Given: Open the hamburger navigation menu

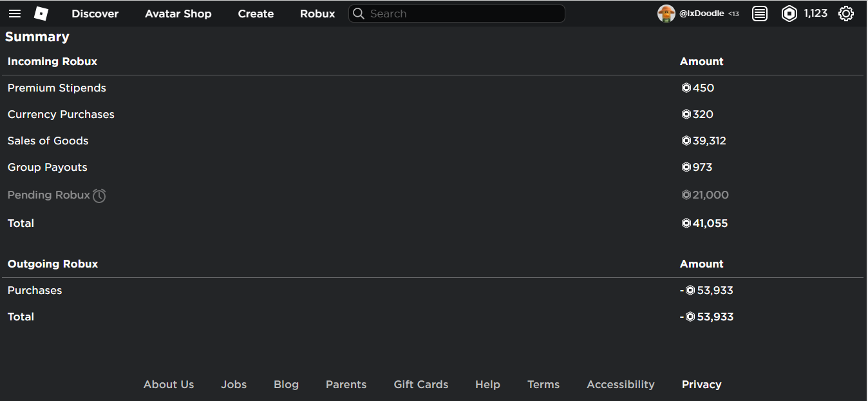Looking at the screenshot, I should [x=14, y=14].
